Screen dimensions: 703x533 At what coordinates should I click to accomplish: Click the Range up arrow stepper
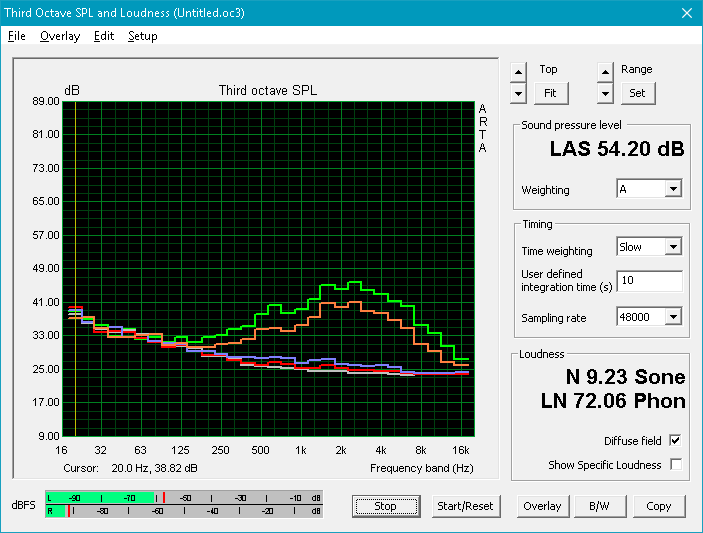pos(605,72)
